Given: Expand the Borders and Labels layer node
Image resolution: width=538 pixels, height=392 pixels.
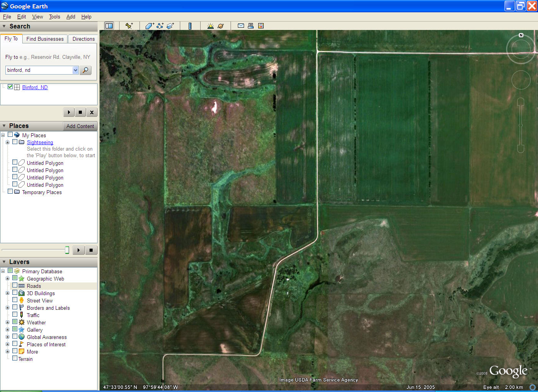Looking at the screenshot, I should [x=7, y=308].
